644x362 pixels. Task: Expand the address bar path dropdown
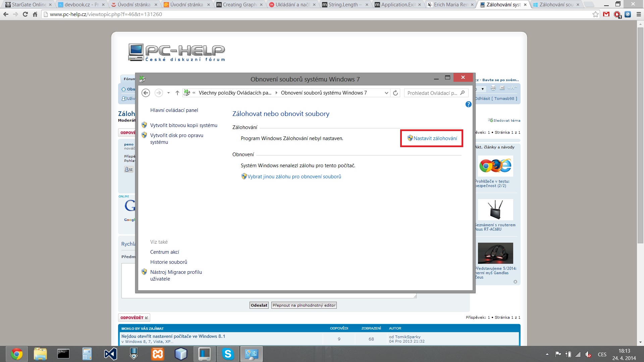point(386,93)
